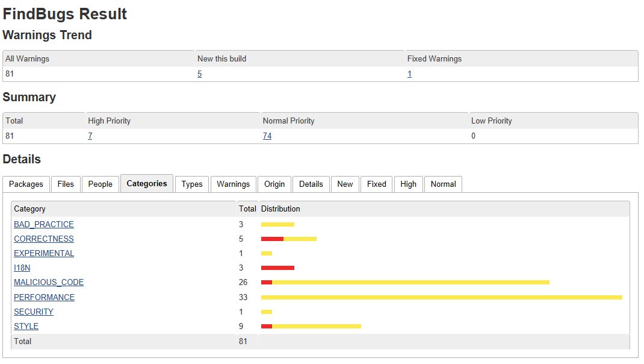Click the High Priority header cell

pos(173,121)
